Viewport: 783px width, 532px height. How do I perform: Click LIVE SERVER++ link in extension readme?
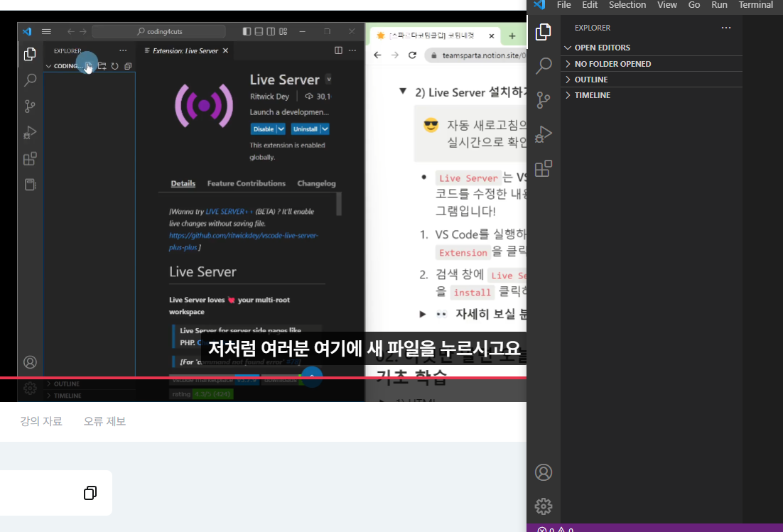[229, 211]
